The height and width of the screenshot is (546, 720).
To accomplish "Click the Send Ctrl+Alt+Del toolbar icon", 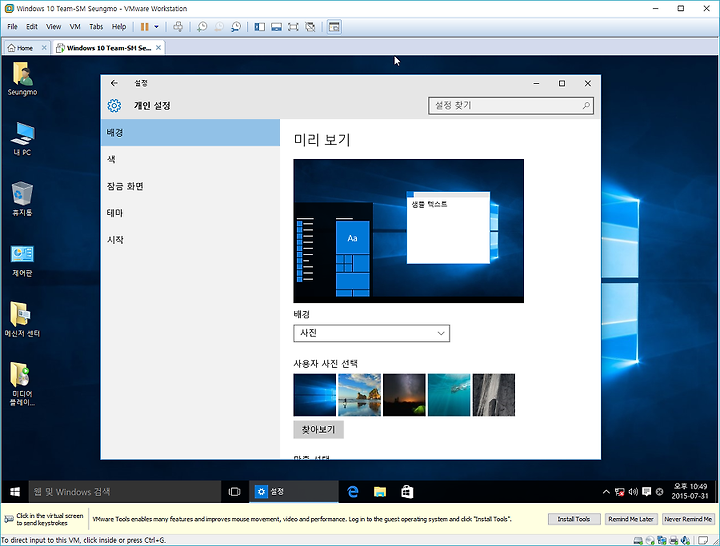I will [178, 27].
